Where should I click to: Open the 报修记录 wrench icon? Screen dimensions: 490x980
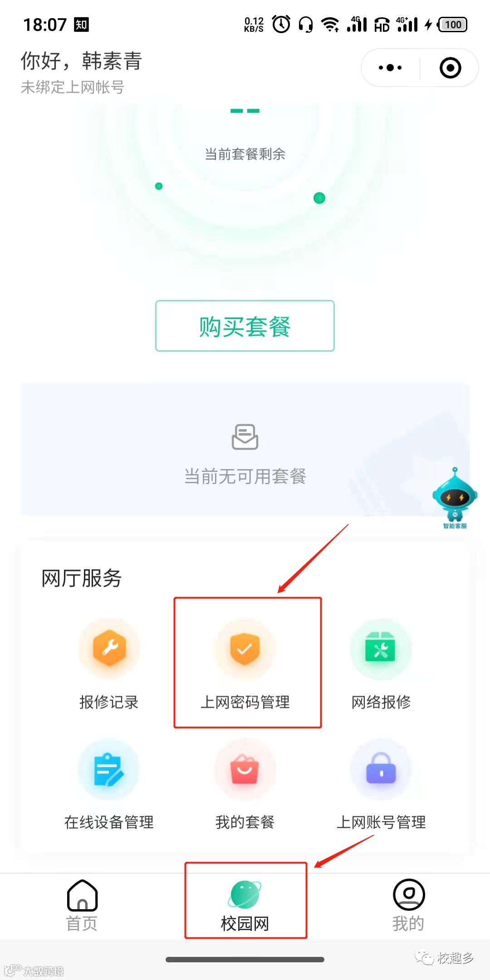[109, 649]
